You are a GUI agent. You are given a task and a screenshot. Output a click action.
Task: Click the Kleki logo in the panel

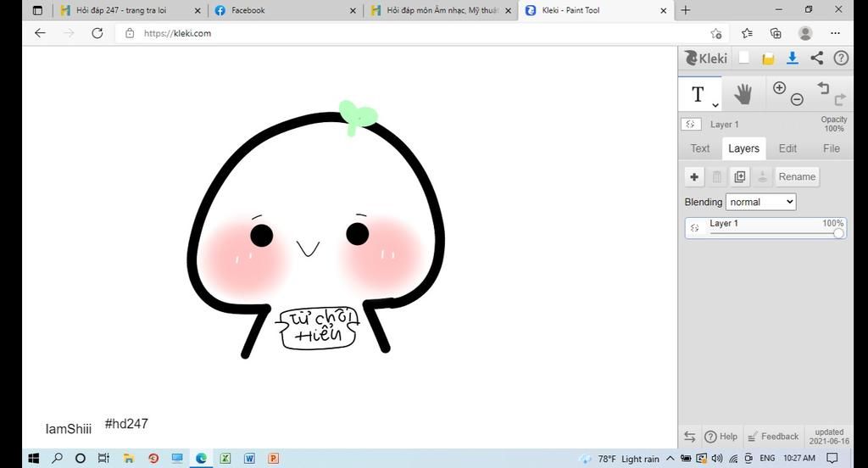[x=706, y=58]
